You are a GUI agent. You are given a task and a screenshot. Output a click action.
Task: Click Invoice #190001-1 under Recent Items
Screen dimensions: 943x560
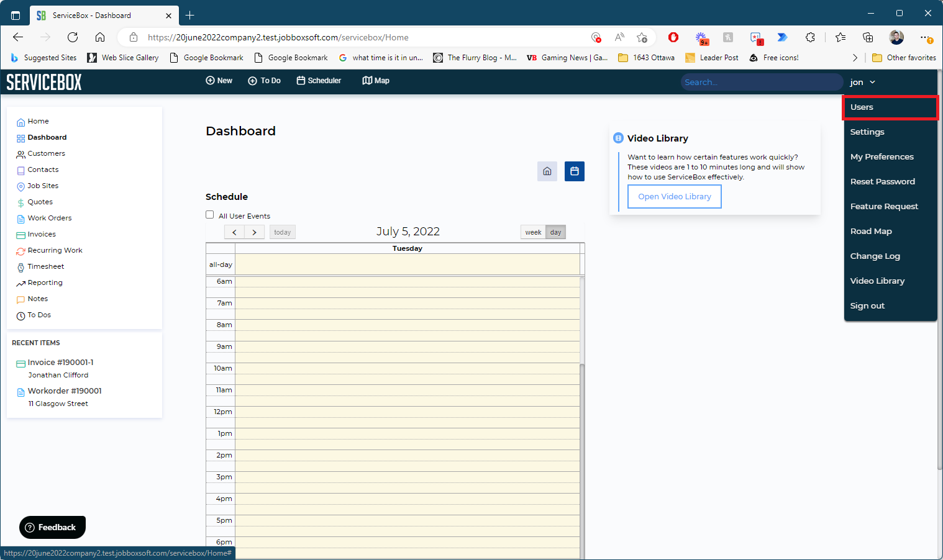tap(60, 362)
